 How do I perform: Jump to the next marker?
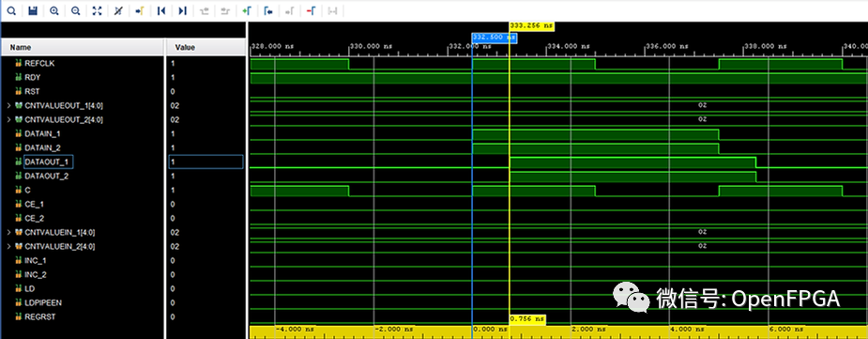pos(290,10)
